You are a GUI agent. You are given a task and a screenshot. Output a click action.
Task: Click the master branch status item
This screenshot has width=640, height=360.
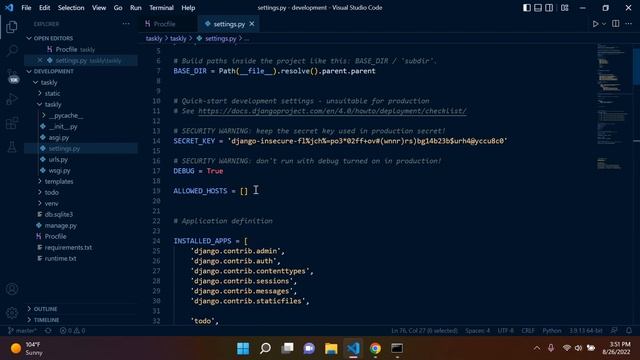pyautogui.click(x=22, y=331)
